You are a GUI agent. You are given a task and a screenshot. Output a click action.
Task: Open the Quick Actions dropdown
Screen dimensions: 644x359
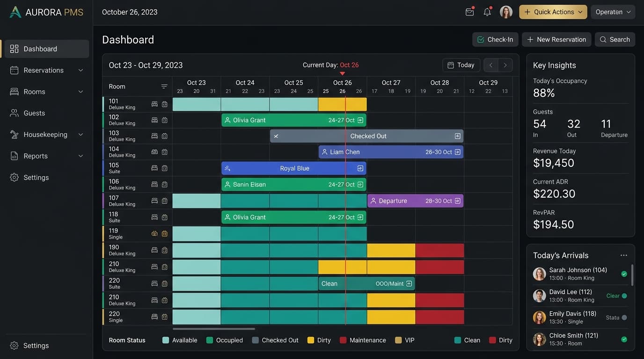click(553, 12)
